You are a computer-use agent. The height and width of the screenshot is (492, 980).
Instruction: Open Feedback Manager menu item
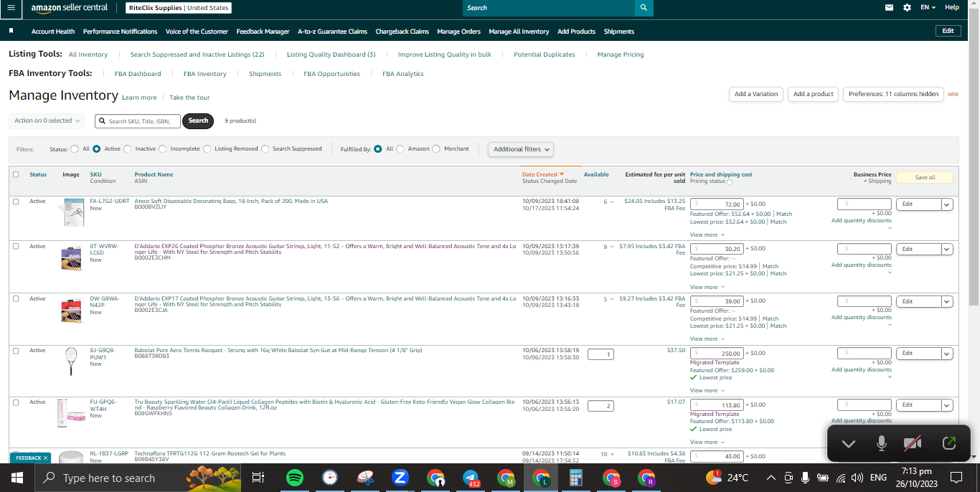tap(263, 32)
